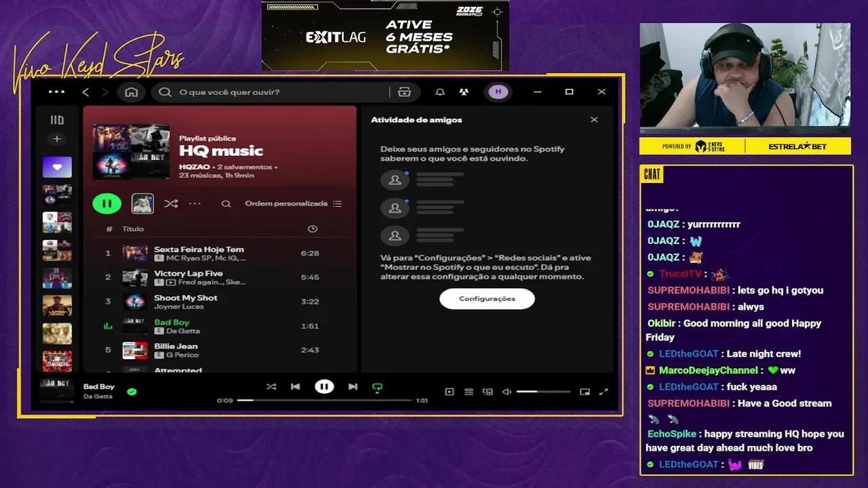868x488 pixels.
Task: Click chat username 'MarcoDeejayChannel'
Action: (709, 370)
